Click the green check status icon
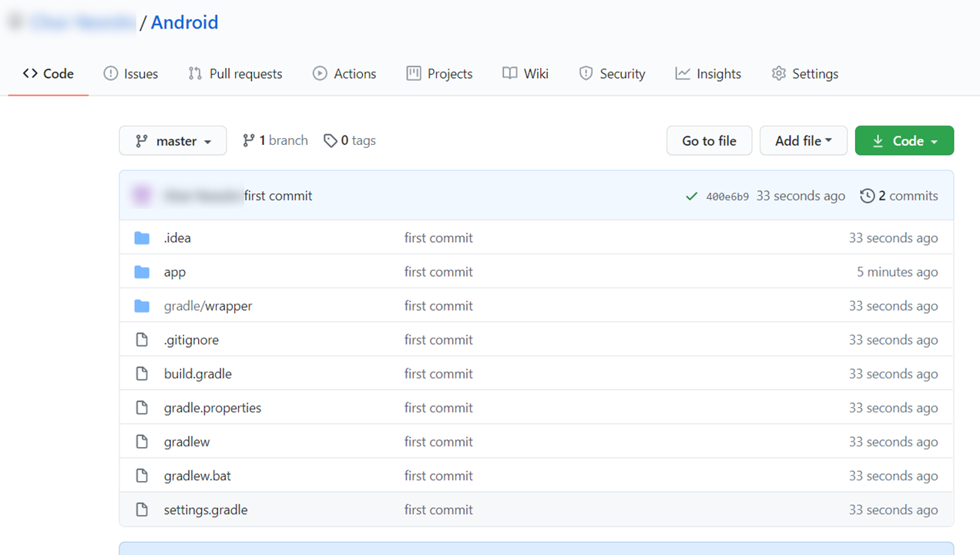The height and width of the screenshot is (555, 980). pyautogui.click(x=692, y=197)
